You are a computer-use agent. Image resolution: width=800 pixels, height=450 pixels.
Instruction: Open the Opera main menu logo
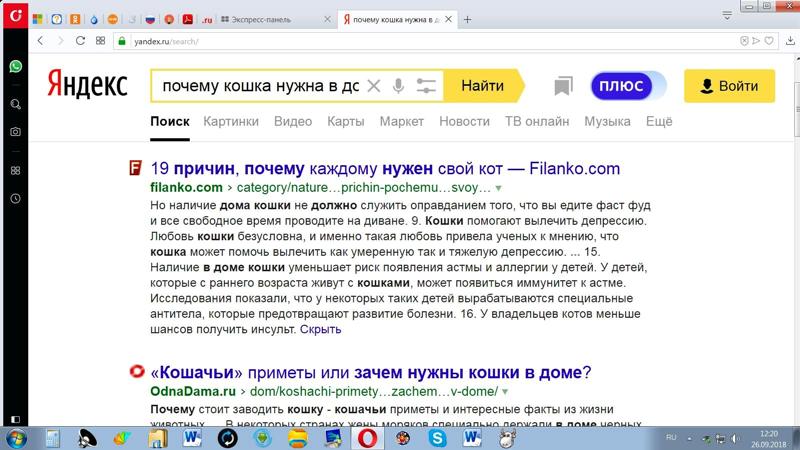(15, 15)
